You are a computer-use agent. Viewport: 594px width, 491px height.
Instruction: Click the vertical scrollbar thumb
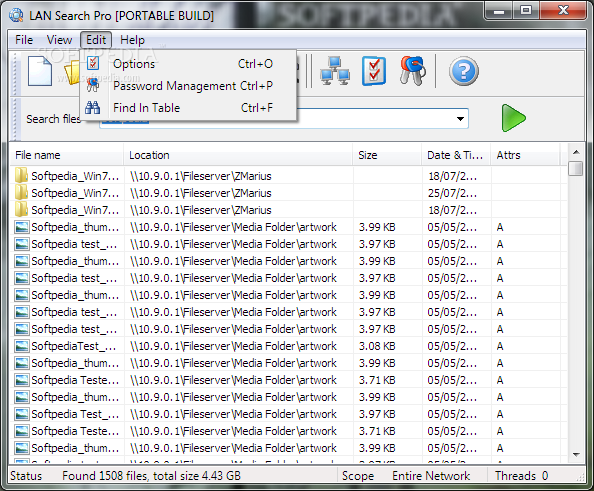pyautogui.click(x=575, y=168)
